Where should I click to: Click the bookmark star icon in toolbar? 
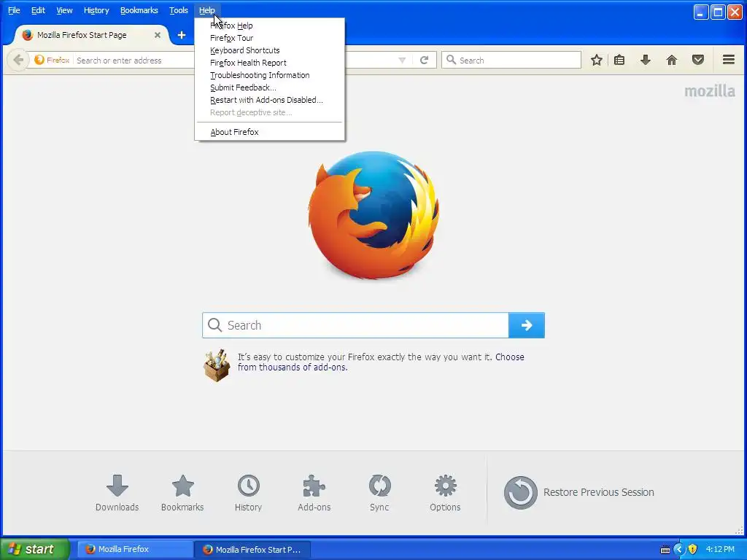coord(597,60)
